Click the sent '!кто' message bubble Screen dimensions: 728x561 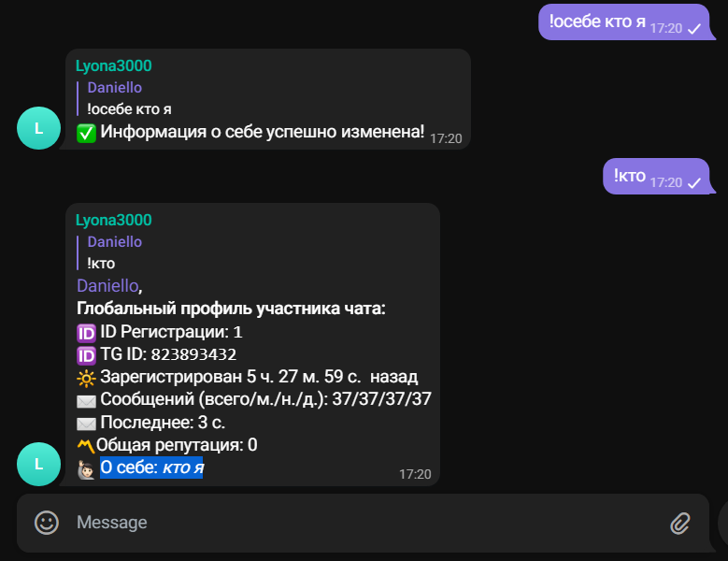630,176
